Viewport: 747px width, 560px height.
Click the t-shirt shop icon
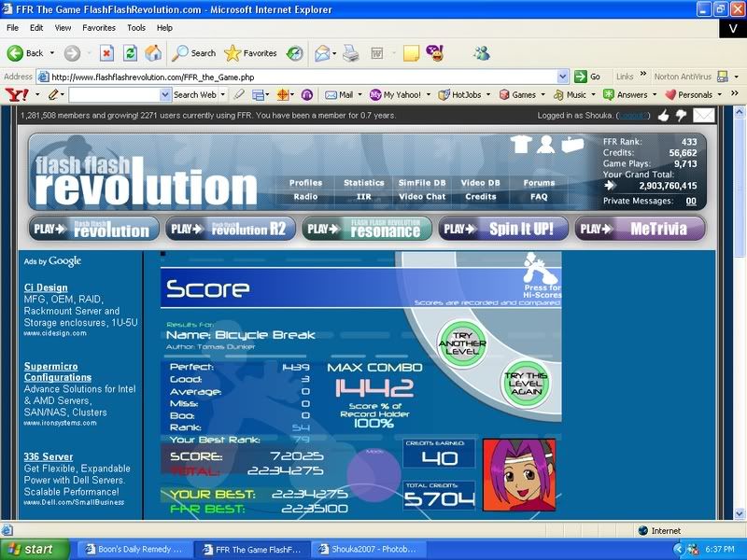[522, 145]
